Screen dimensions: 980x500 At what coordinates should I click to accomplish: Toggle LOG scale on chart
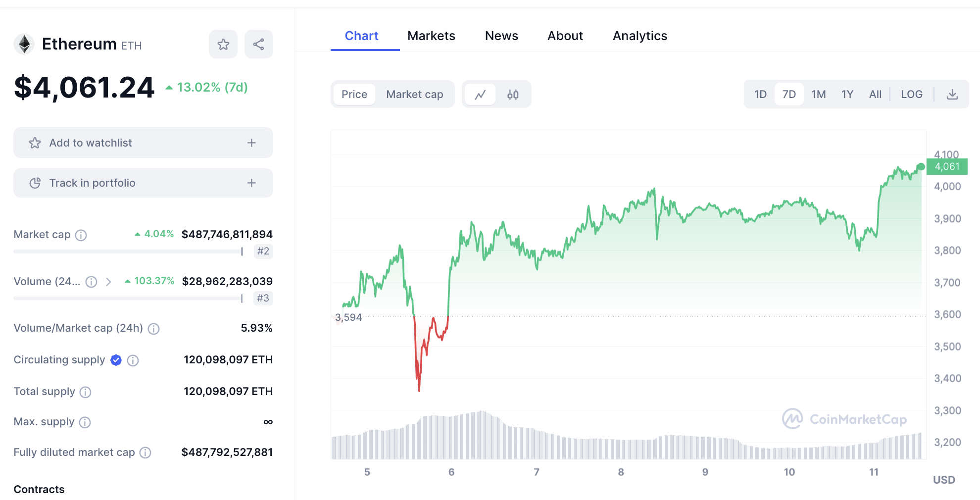(x=911, y=95)
